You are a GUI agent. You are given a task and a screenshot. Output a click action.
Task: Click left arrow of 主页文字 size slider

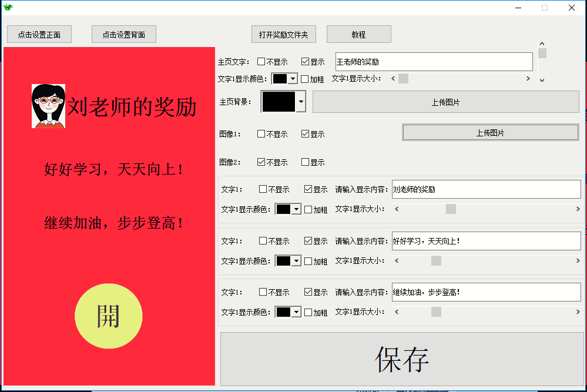click(393, 78)
